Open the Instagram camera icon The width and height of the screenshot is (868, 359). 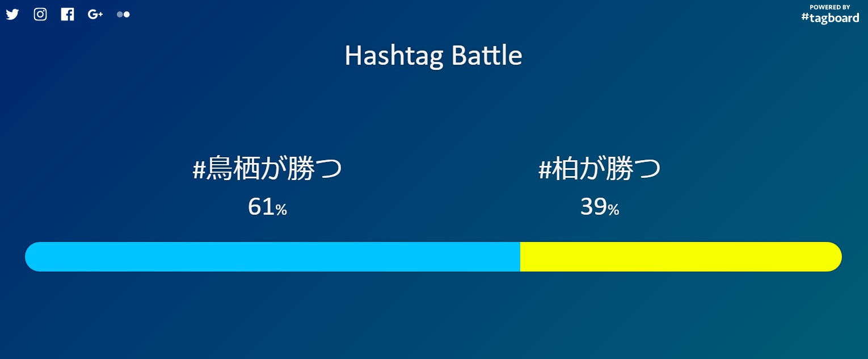(40, 14)
